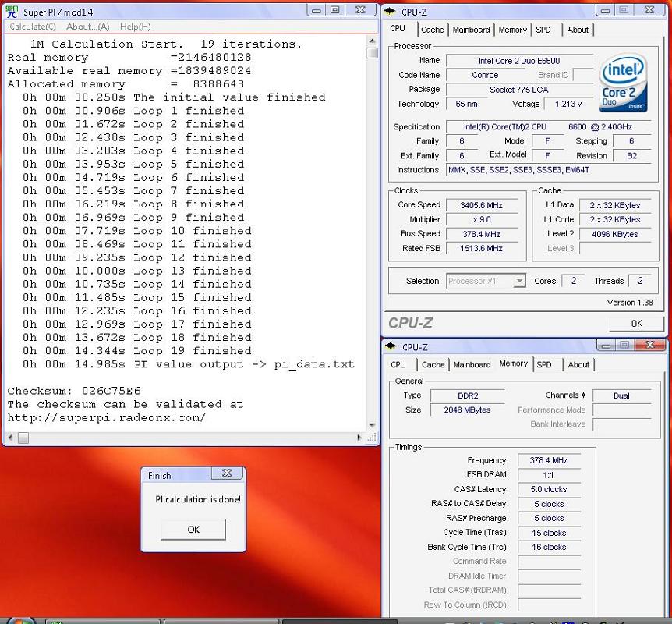The width and height of the screenshot is (672, 624).
Task: Click the Super PI vertical scrollbar thumb
Action: point(372,53)
